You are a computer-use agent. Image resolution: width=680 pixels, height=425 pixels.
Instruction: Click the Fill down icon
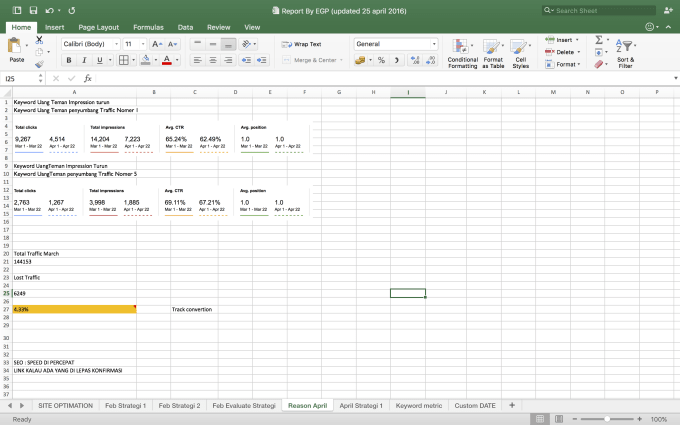tap(599, 52)
